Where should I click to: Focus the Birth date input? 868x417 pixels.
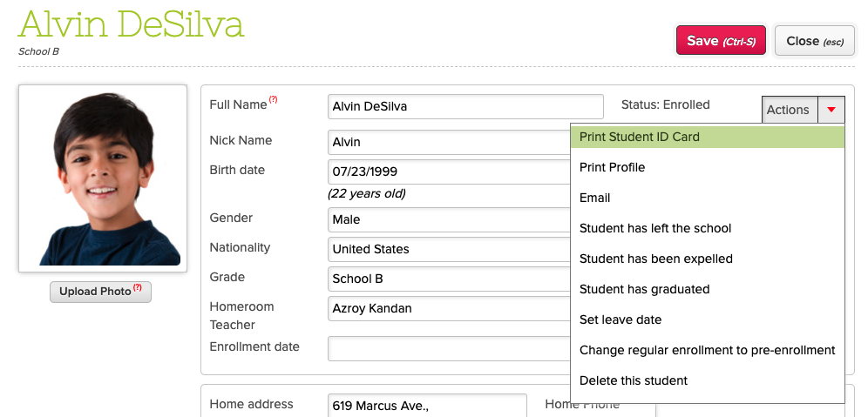point(449,172)
